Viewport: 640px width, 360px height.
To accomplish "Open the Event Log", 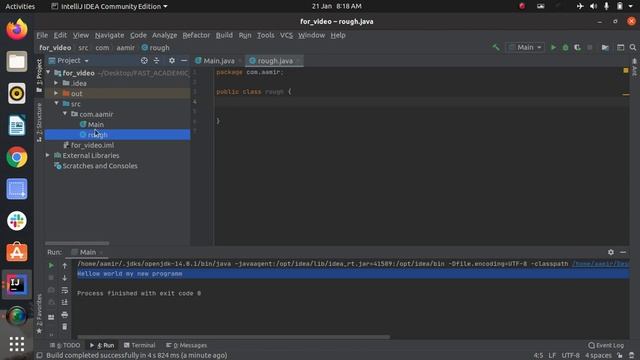I will click(x=606, y=345).
